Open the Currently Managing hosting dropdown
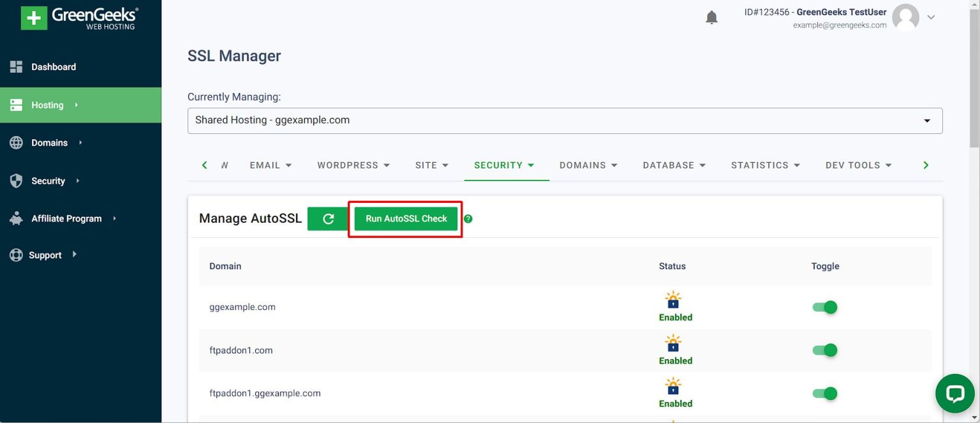980x423 pixels. click(927, 120)
